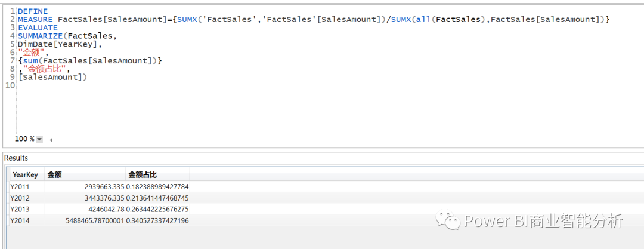This screenshot has height=249, width=644.
Task: Click line number 10 in the gutter
Action: tap(10, 85)
